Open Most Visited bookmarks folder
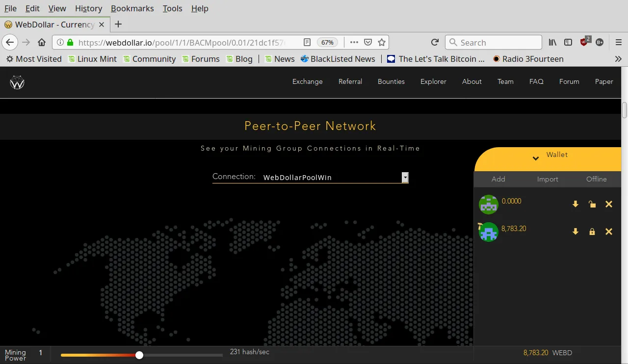 click(x=34, y=59)
